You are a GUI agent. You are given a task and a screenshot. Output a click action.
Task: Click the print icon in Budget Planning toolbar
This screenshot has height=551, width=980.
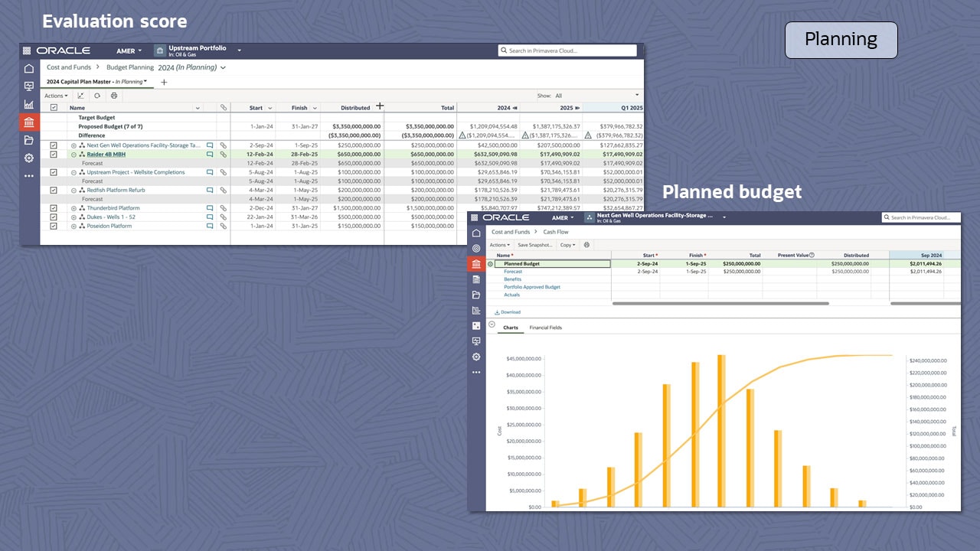click(x=114, y=96)
